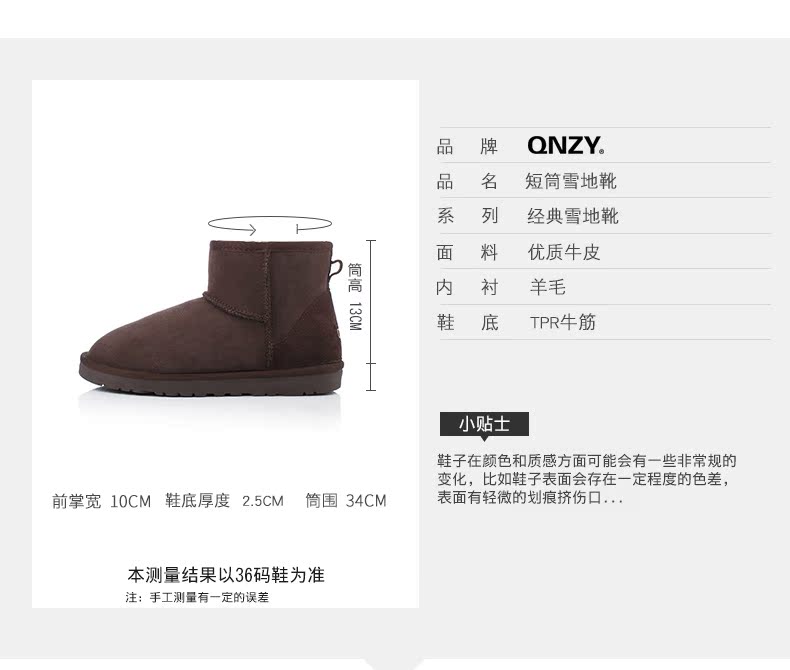
Task: Select the 短筒雪地靴 product name value
Action: coord(571,181)
